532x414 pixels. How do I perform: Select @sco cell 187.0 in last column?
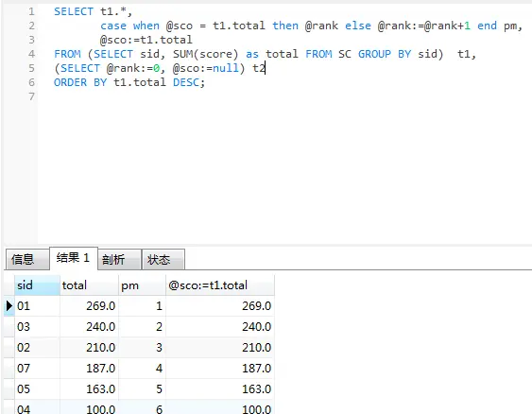click(220, 369)
